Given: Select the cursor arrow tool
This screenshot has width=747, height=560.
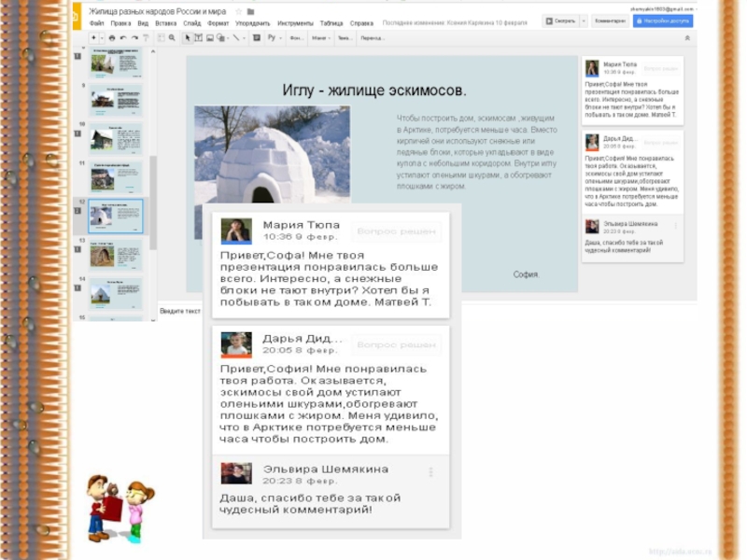Looking at the screenshot, I should point(187,38).
